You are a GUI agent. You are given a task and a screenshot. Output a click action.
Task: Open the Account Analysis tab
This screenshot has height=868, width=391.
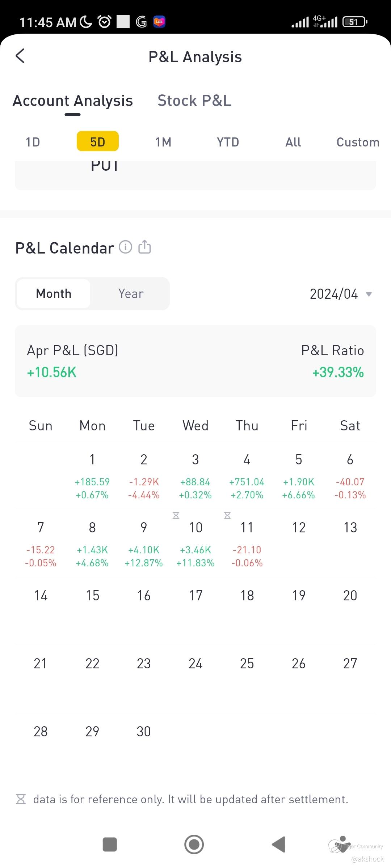[73, 101]
